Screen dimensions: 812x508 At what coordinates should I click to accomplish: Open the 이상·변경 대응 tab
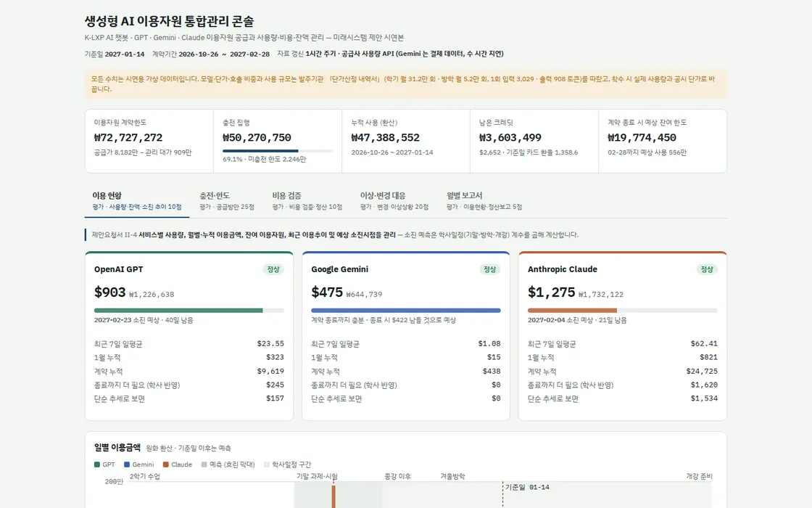[394, 201]
